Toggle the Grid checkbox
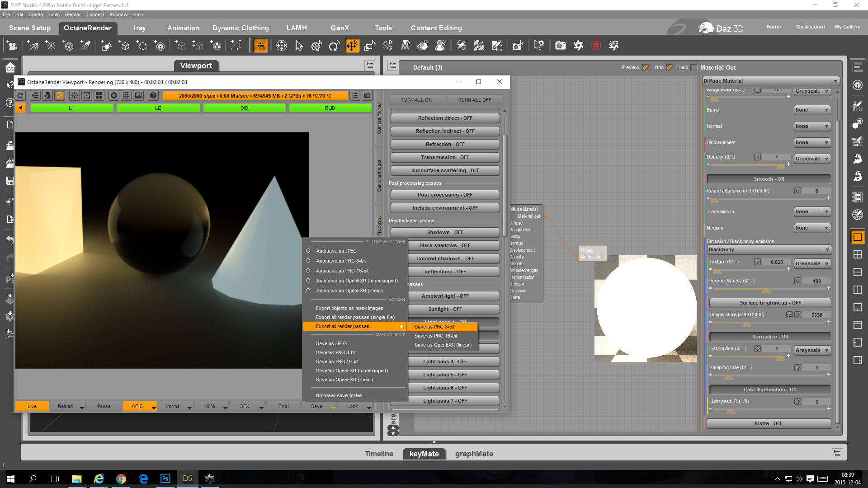Screen dimensions: 868x488 click(669, 68)
